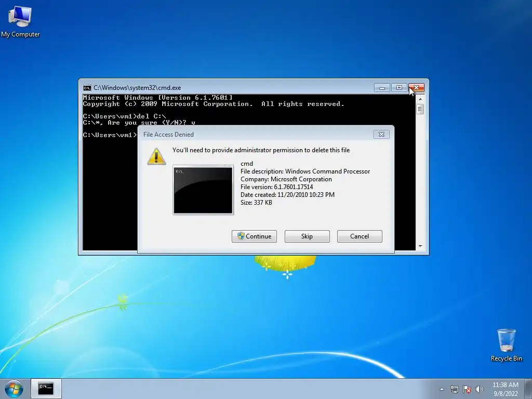Viewport: 532px width, 399px height.
Task: Click cmd window scrollbar up arrow
Action: [420, 99]
